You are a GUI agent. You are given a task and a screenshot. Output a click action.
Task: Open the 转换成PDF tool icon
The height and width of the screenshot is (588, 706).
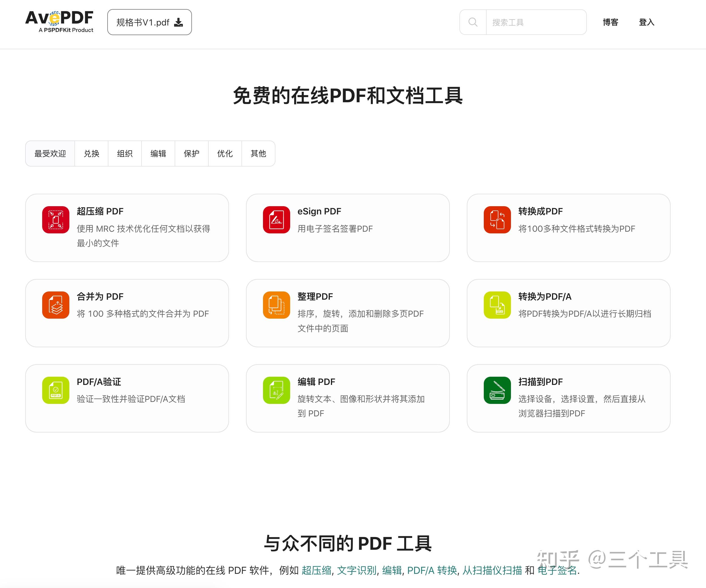click(x=497, y=220)
